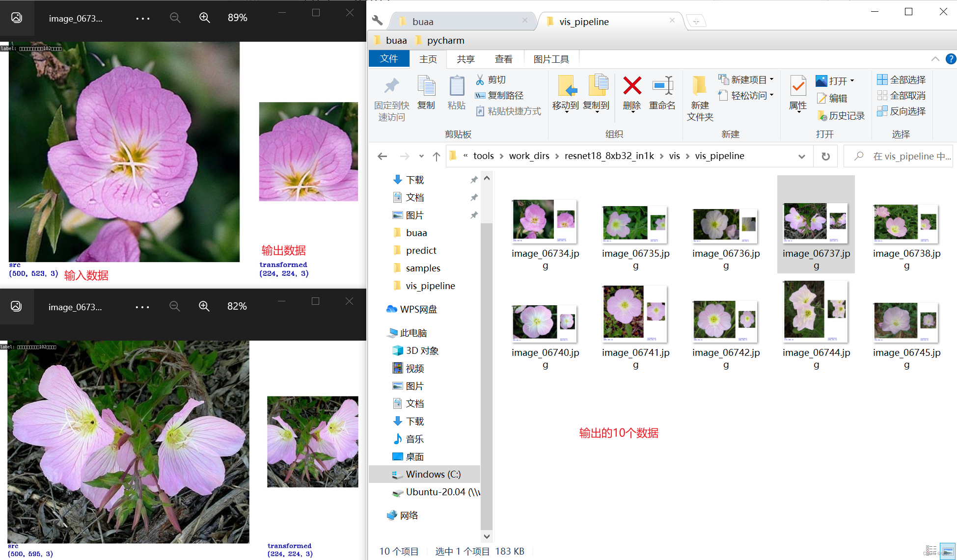Select Windows (C:) in the sidebar
The height and width of the screenshot is (560, 957).
coord(424,474)
